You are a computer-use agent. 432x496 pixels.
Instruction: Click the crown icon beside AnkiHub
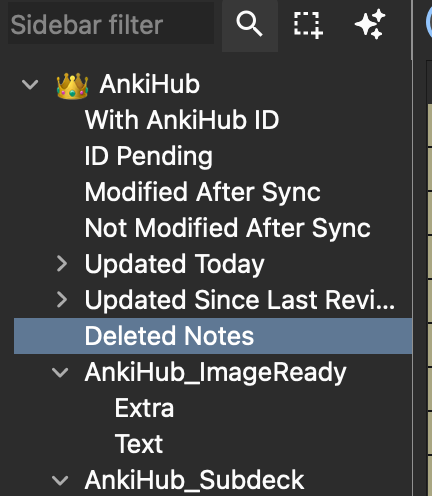(x=72, y=86)
